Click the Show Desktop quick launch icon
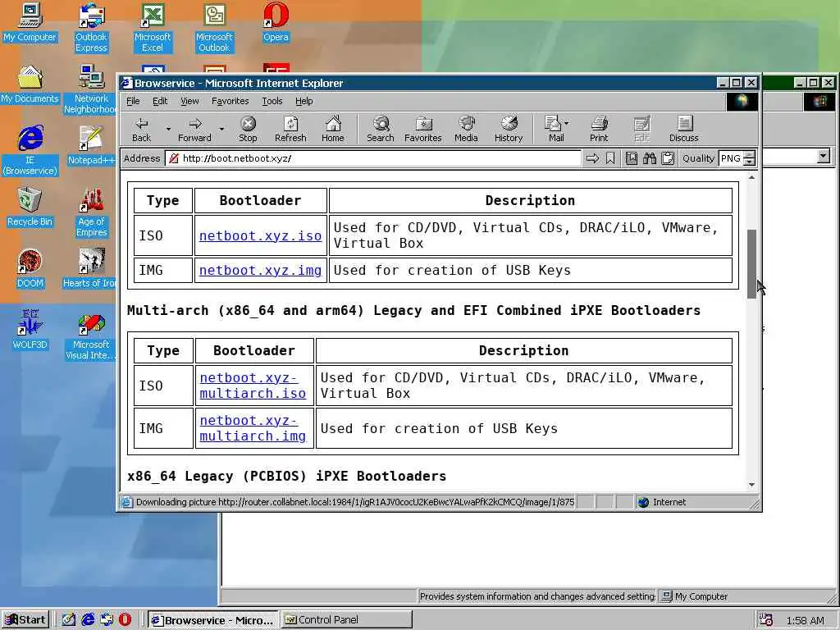This screenshot has width=840, height=630. [69, 620]
